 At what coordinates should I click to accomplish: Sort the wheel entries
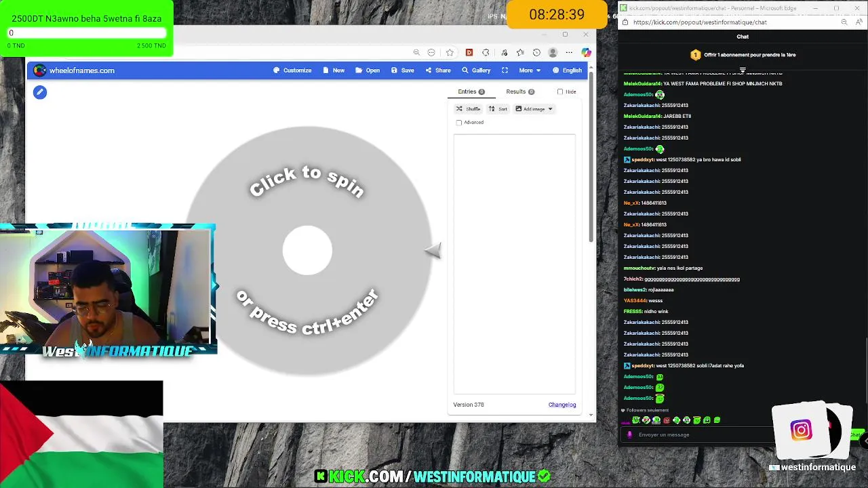pyautogui.click(x=498, y=108)
